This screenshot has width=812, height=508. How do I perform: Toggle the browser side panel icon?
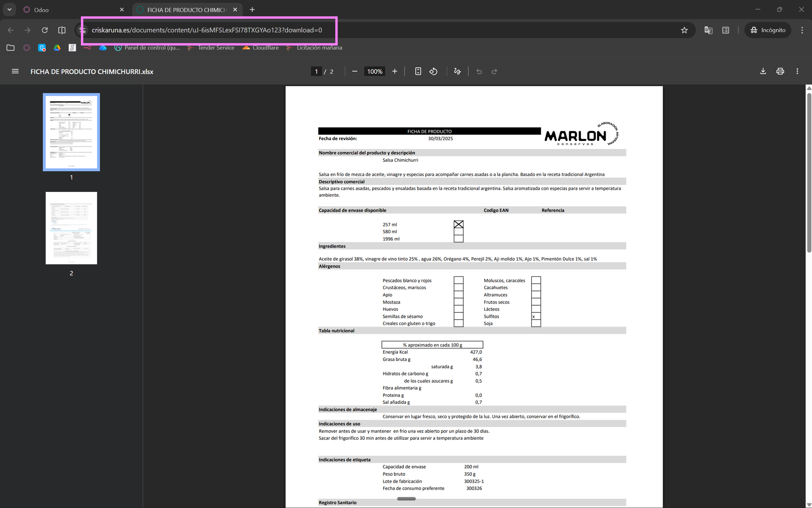(x=62, y=30)
